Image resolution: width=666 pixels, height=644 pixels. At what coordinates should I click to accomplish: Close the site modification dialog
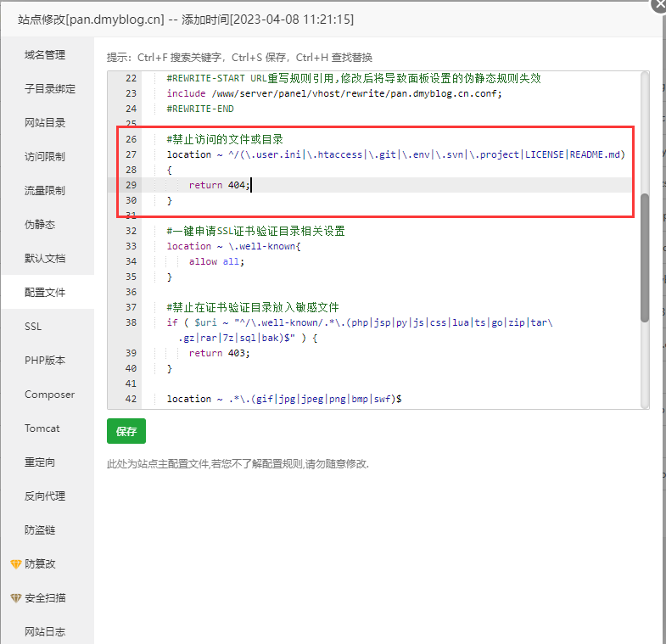[x=659, y=5]
